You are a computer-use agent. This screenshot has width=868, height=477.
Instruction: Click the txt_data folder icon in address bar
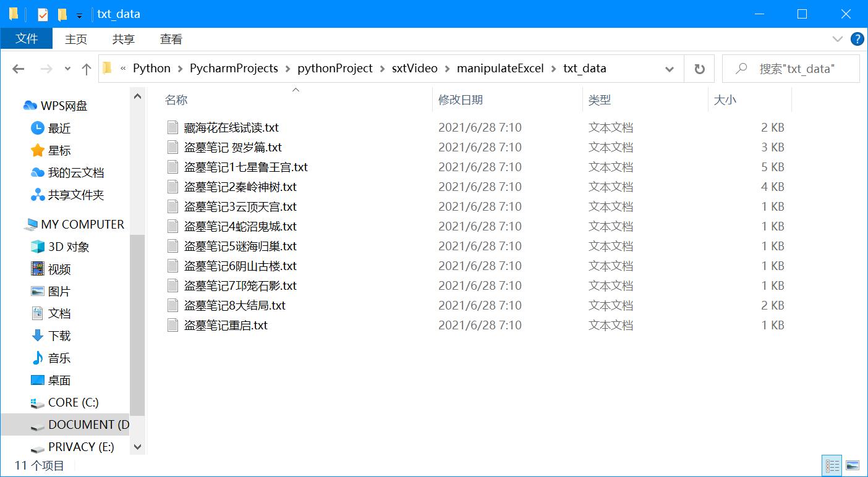click(108, 69)
